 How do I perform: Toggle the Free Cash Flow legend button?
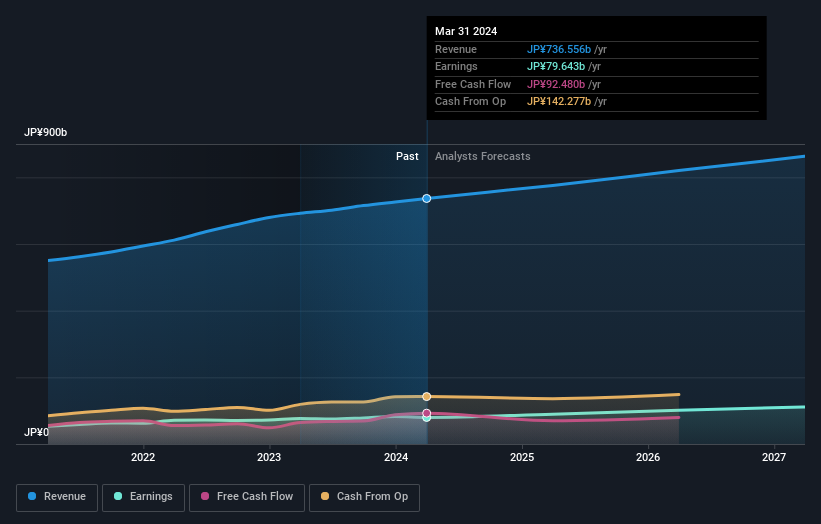(x=247, y=497)
